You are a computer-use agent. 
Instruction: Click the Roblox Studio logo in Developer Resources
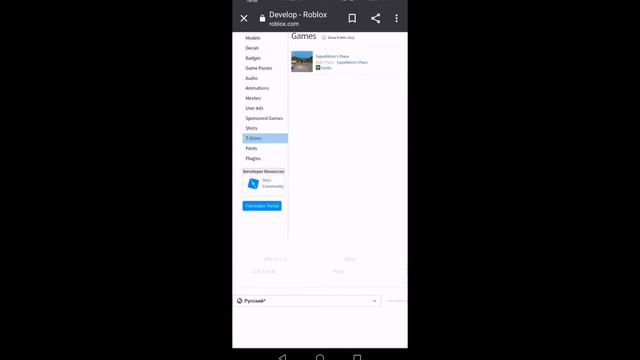click(253, 184)
